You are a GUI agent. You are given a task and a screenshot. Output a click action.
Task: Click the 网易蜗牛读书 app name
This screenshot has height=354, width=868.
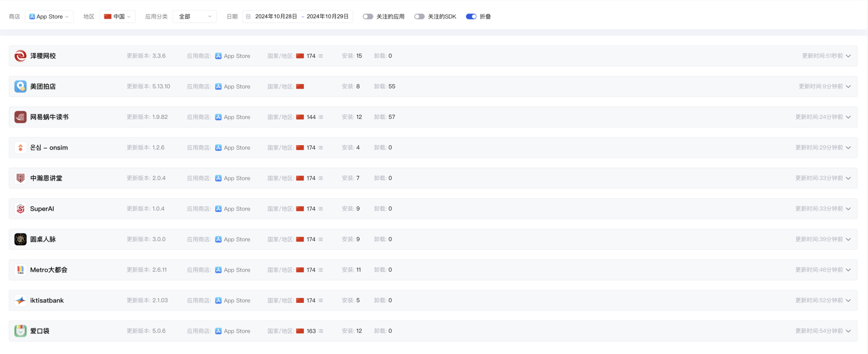click(49, 117)
